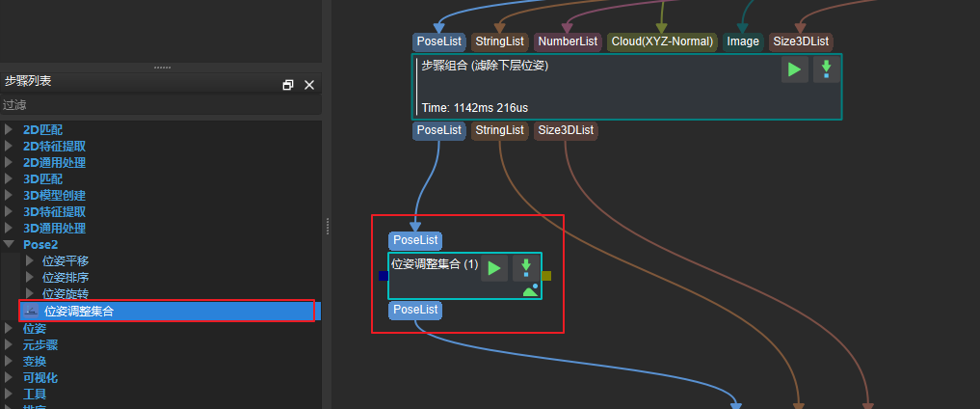Click the step-into arrow on 步骤组合 node
Image resolution: width=980 pixels, height=409 pixels.
point(826,69)
